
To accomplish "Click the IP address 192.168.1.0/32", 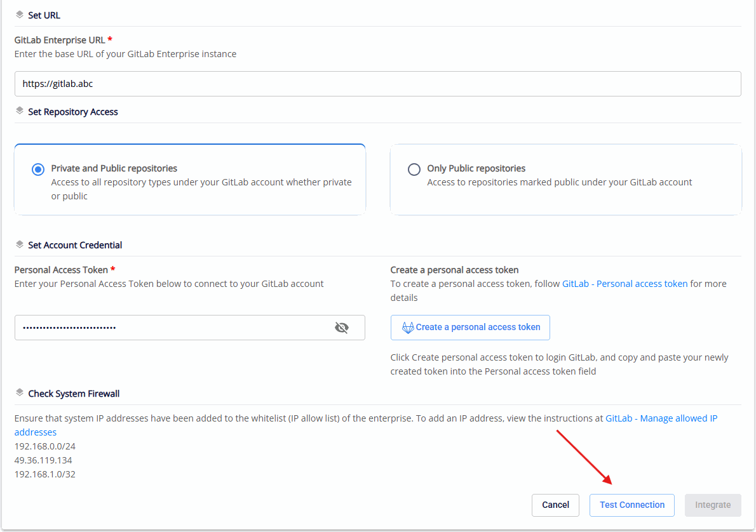I will point(45,474).
